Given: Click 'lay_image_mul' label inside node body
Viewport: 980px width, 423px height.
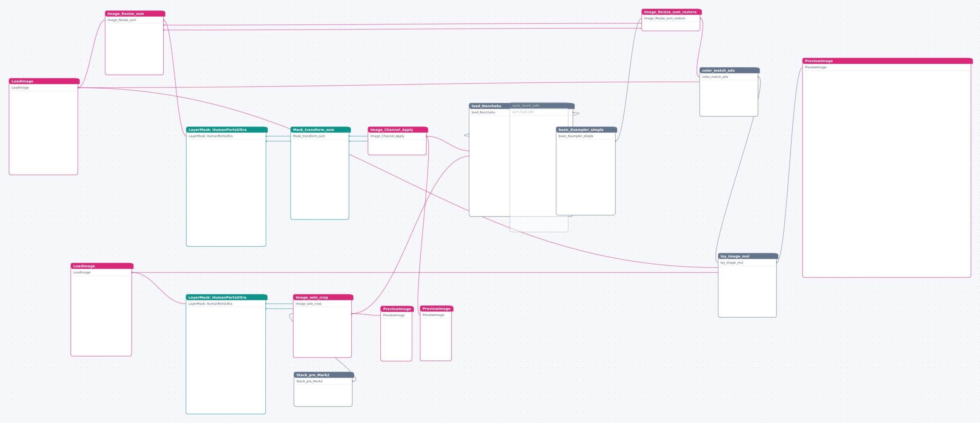Looking at the screenshot, I should (732, 263).
